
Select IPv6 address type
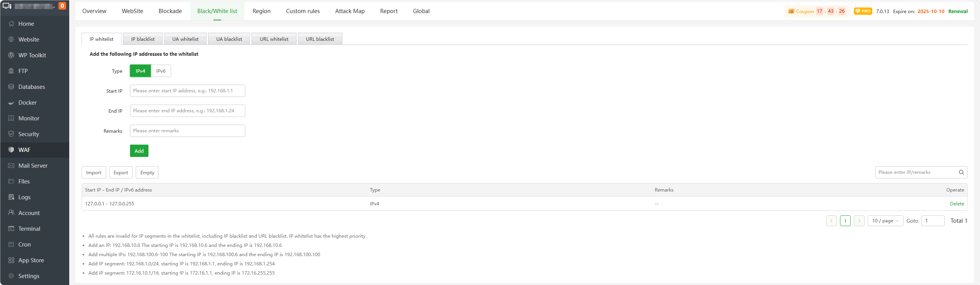161,71
